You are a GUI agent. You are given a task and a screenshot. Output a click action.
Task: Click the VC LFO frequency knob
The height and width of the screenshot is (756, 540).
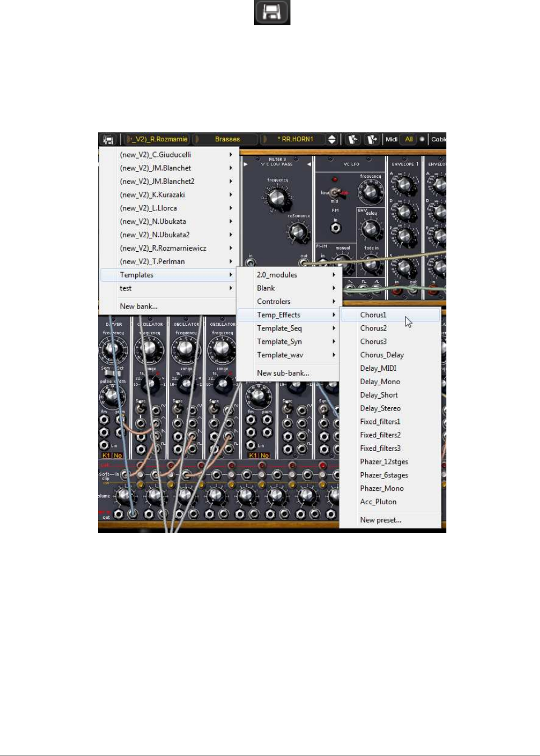(370, 192)
